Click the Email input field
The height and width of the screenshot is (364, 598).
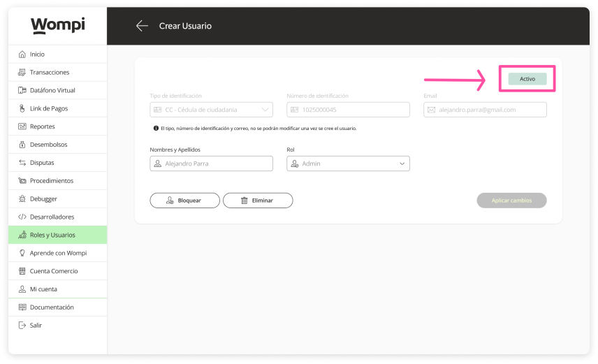click(485, 110)
